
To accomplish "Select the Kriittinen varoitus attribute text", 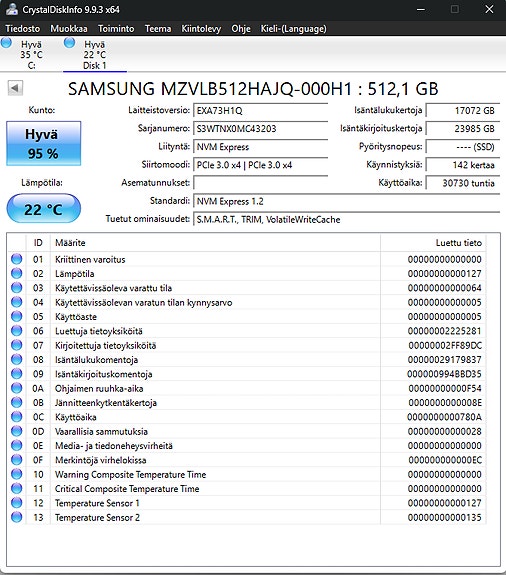I will pyautogui.click(x=90, y=259).
